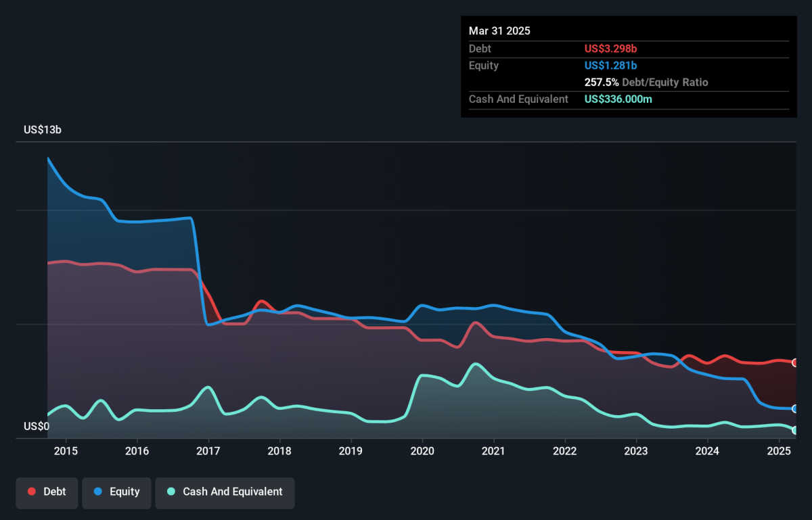
Task: Select the 2023 x-axis label
Action: click(636, 451)
